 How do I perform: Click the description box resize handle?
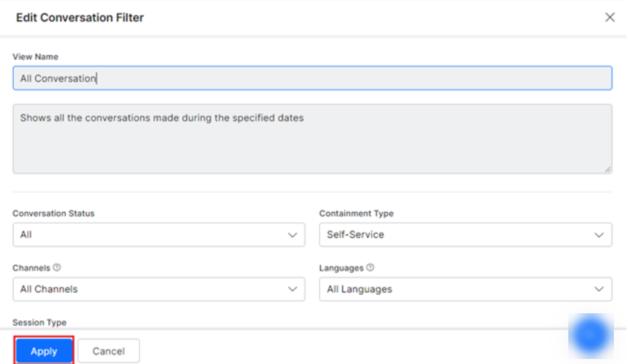click(x=607, y=169)
